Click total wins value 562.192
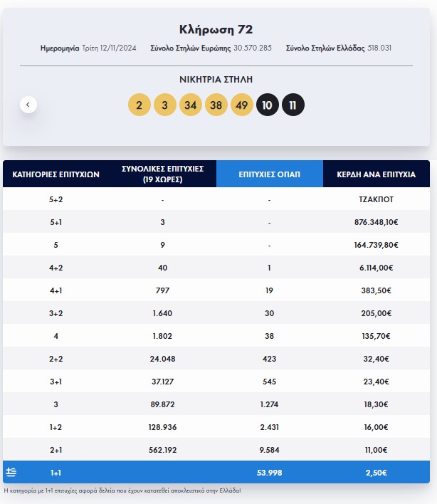This screenshot has width=437, height=504. (162, 451)
